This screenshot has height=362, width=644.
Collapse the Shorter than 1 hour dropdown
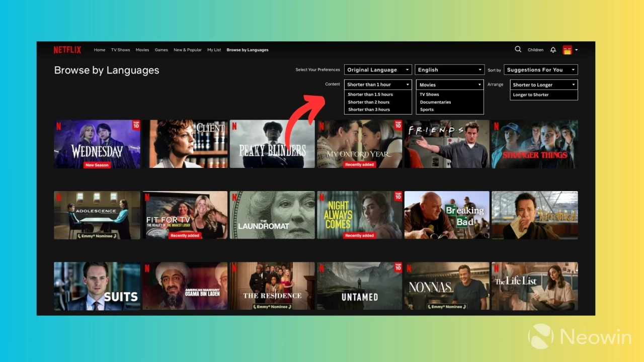(x=377, y=84)
